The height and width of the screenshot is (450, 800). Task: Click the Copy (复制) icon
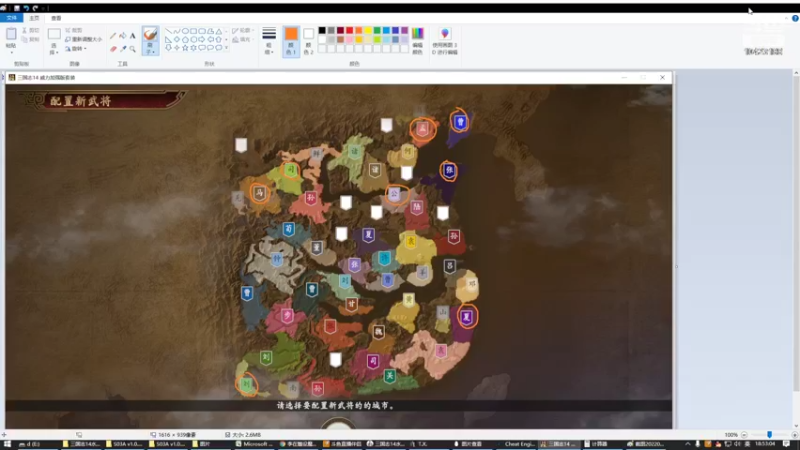click(x=24, y=39)
